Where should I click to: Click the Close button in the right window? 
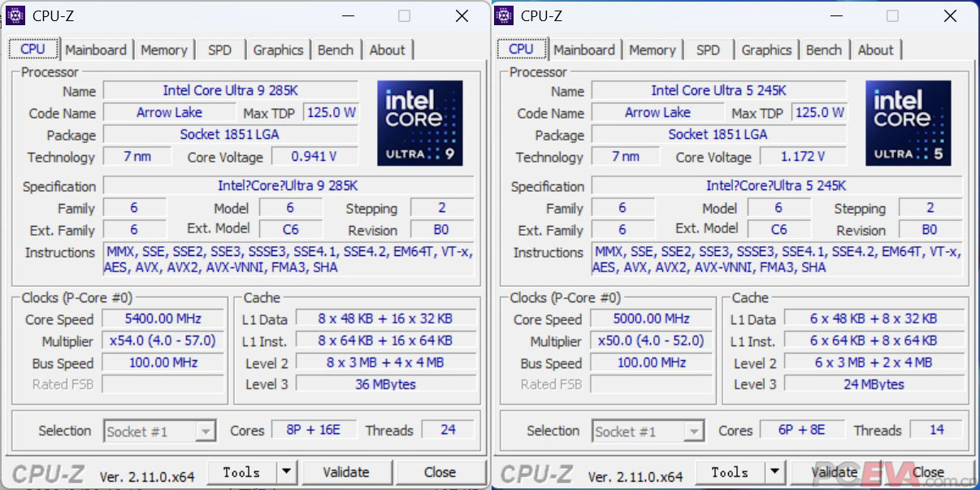click(928, 472)
